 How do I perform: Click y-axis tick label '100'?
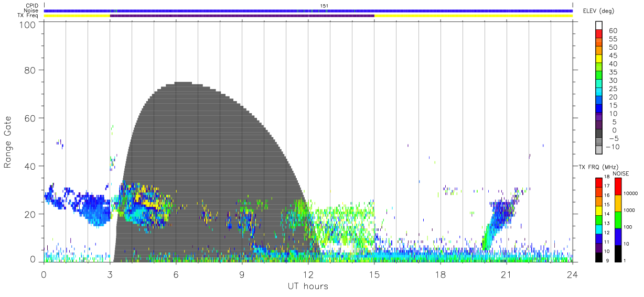pos(26,24)
